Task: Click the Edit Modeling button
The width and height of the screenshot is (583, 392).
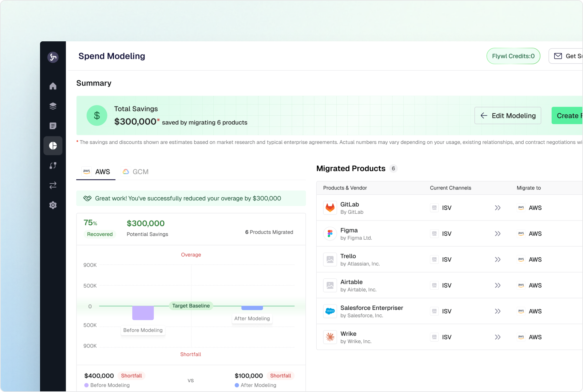Action: [x=508, y=116]
